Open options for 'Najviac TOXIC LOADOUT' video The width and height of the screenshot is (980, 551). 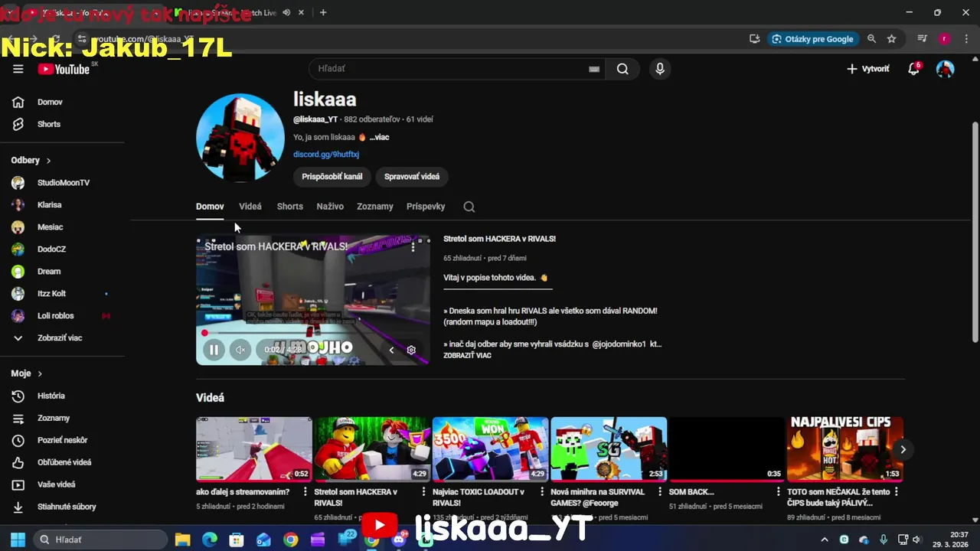(x=542, y=492)
